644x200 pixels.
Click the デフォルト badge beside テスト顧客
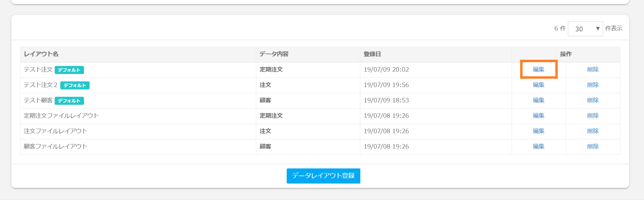[x=69, y=101]
